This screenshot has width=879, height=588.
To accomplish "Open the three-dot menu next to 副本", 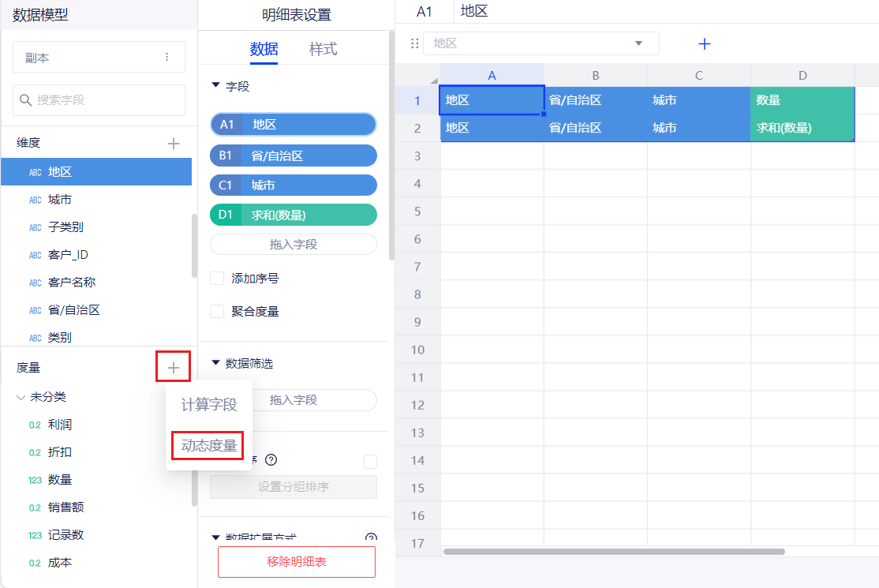I will coord(166,58).
